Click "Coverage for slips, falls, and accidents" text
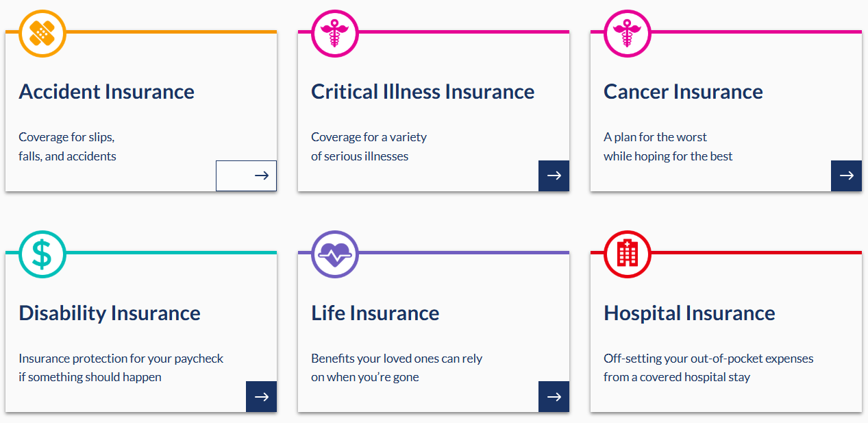This screenshot has width=868, height=423. pos(67,147)
